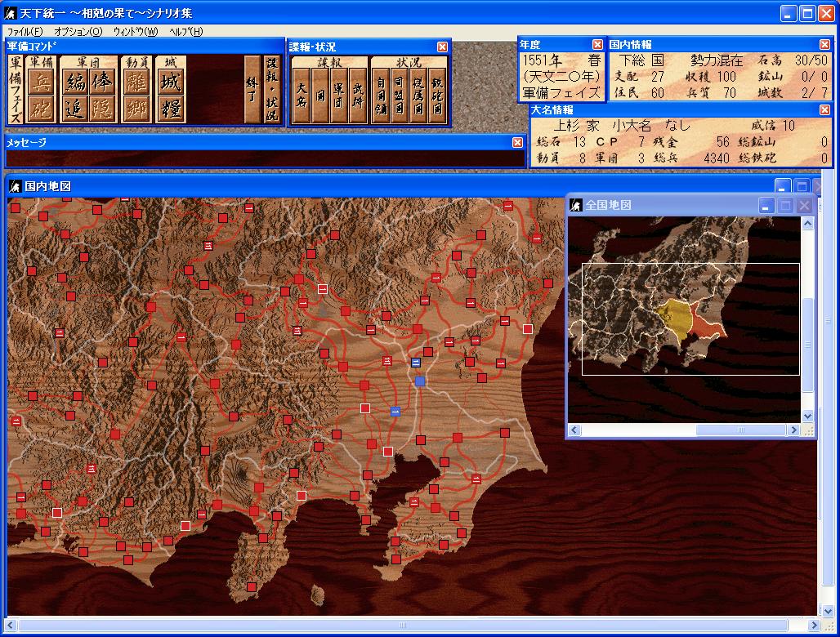Open 大名 intelligence report tile
840x637 pixels.
302,96
